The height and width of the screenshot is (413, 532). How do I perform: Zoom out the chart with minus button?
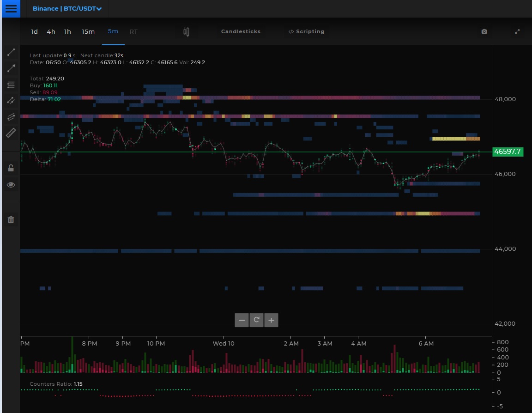pyautogui.click(x=242, y=320)
